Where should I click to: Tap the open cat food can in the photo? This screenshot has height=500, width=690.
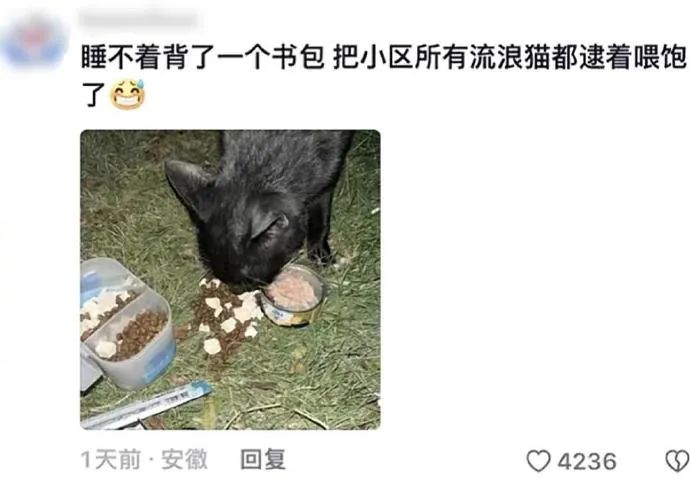click(292, 295)
